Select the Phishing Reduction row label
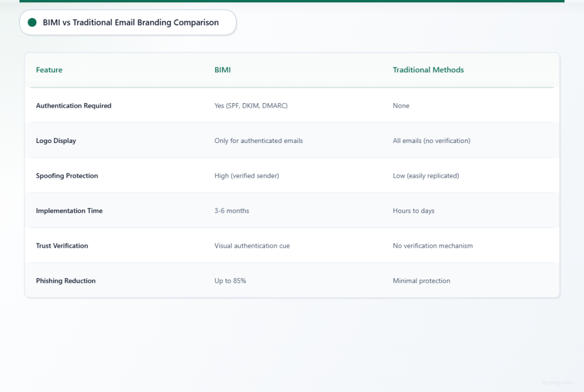Viewport: 584px width, 392px height. (x=66, y=281)
